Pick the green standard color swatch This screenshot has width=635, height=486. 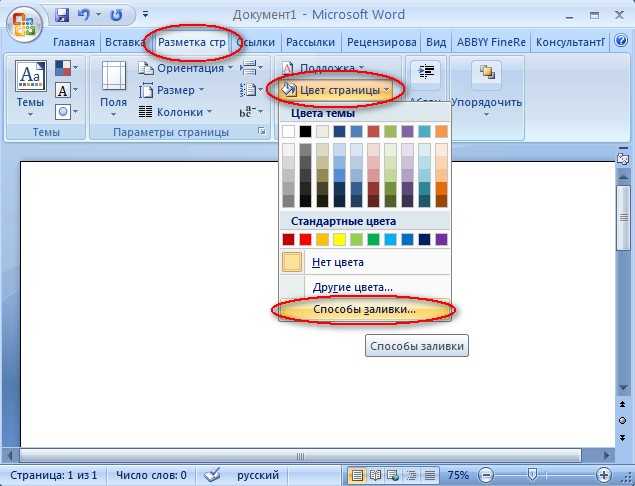[373, 239]
